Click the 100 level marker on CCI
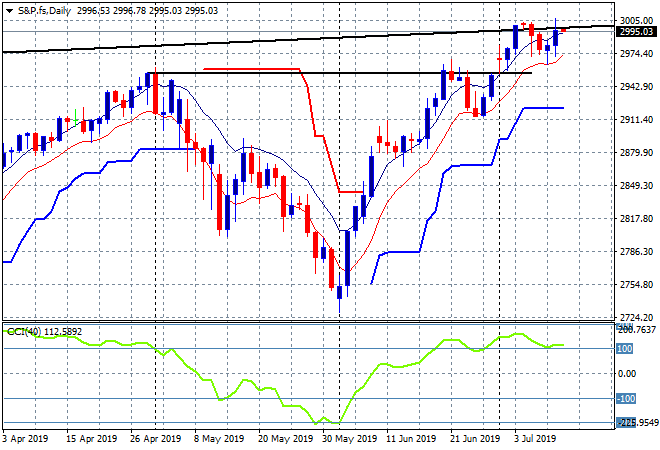The width and height of the screenshot is (660, 450). pyautogui.click(x=625, y=349)
